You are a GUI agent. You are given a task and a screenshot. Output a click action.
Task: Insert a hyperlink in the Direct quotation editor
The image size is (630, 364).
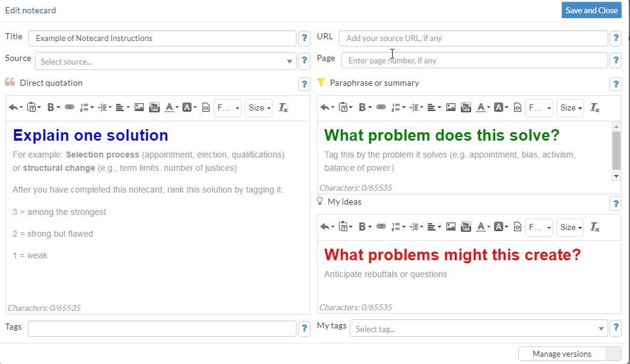69,108
